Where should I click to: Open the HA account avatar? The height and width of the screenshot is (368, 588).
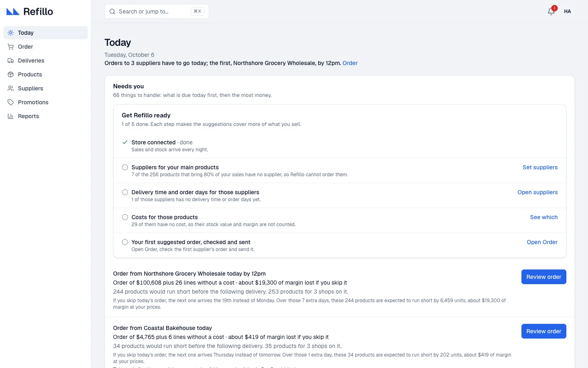tap(568, 11)
